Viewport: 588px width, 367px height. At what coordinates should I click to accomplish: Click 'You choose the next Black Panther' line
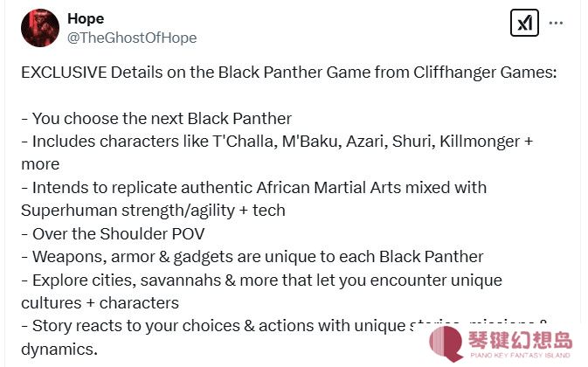pyautogui.click(x=156, y=119)
